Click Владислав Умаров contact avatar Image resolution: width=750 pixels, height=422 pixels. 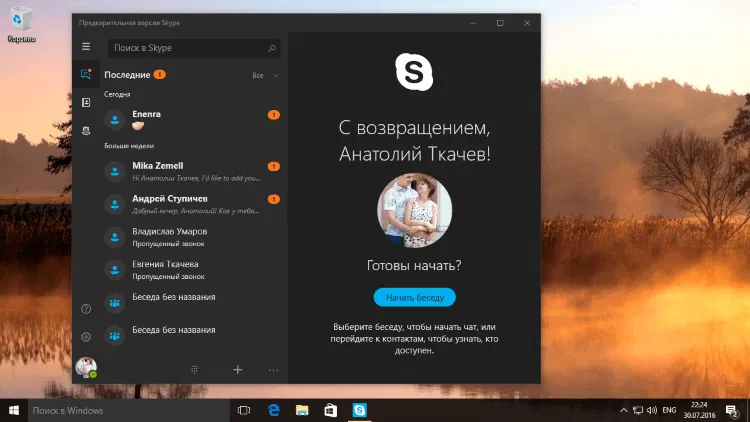(115, 237)
